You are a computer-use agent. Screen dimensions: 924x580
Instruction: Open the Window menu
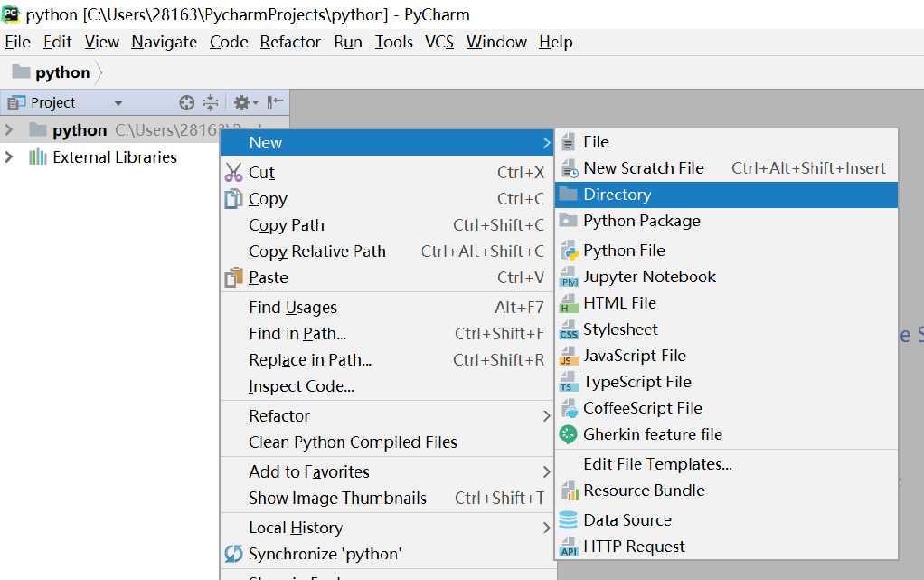tap(496, 42)
